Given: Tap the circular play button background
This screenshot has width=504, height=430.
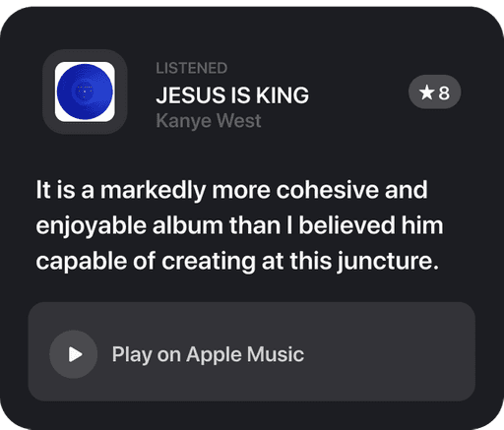Looking at the screenshot, I should click(74, 354).
